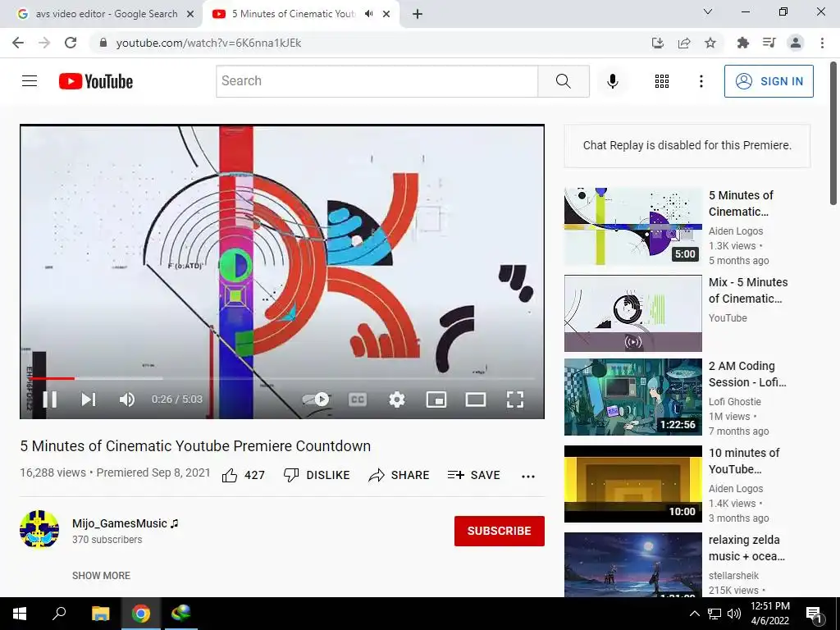The width and height of the screenshot is (840, 630).
Task: Close the Google Search tab
Action: [x=190, y=14]
